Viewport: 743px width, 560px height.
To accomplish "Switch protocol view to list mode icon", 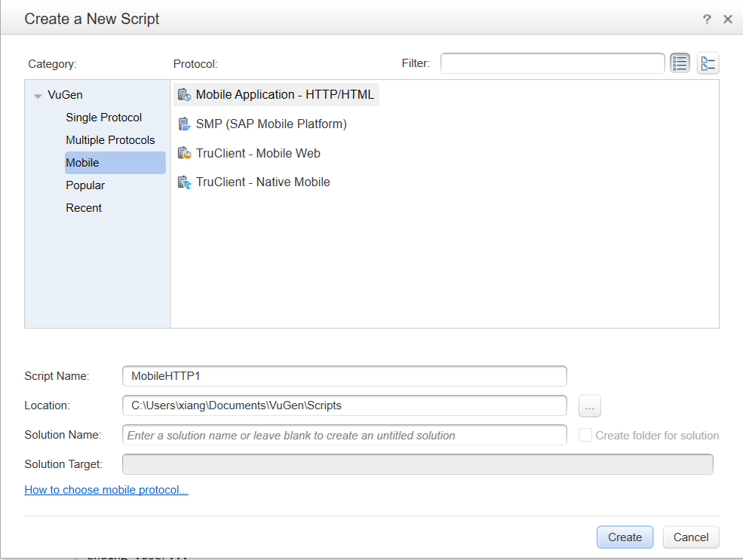I will click(x=680, y=63).
